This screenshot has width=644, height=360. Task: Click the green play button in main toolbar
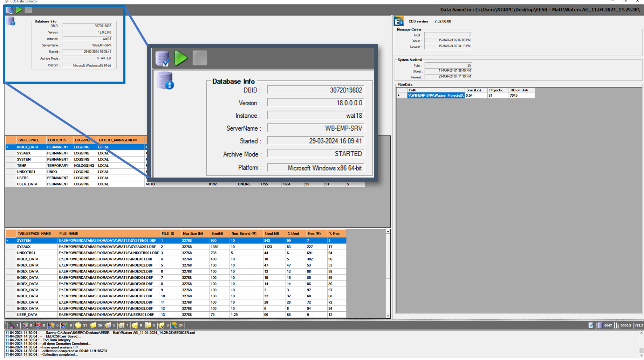point(19,10)
